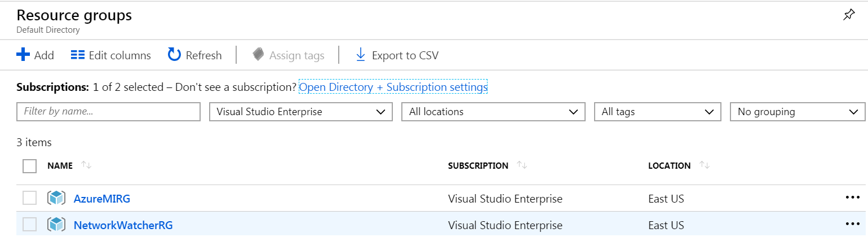
Task: Click the East US cell for AzureMIRG
Action: point(666,199)
